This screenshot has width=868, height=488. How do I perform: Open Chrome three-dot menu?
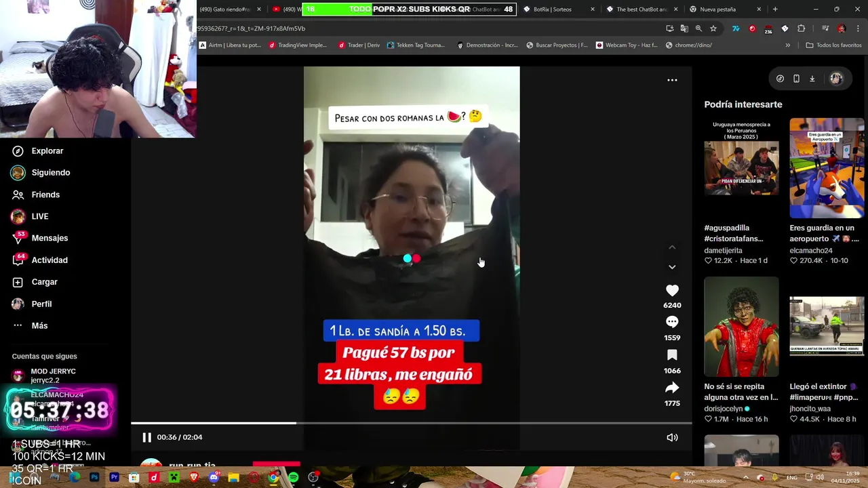point(859,28)
